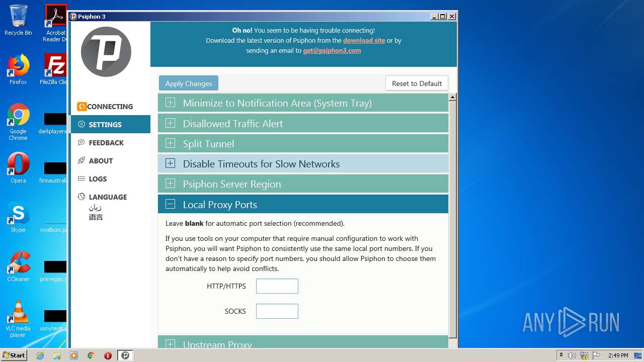This screenshot has width=644, height=362.
Task: Click the SOCKS port field
Action: [277, 311]
